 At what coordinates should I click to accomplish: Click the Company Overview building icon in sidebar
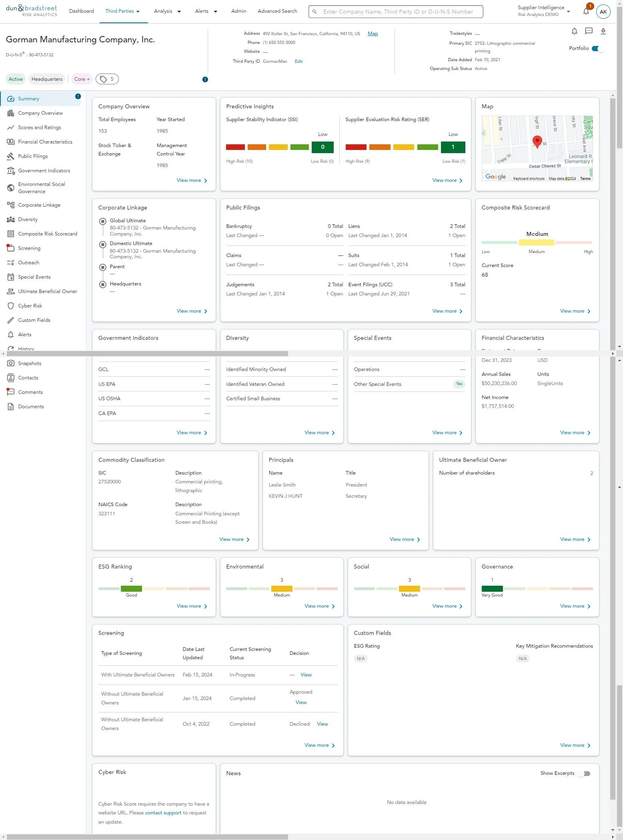coord(11,113)
